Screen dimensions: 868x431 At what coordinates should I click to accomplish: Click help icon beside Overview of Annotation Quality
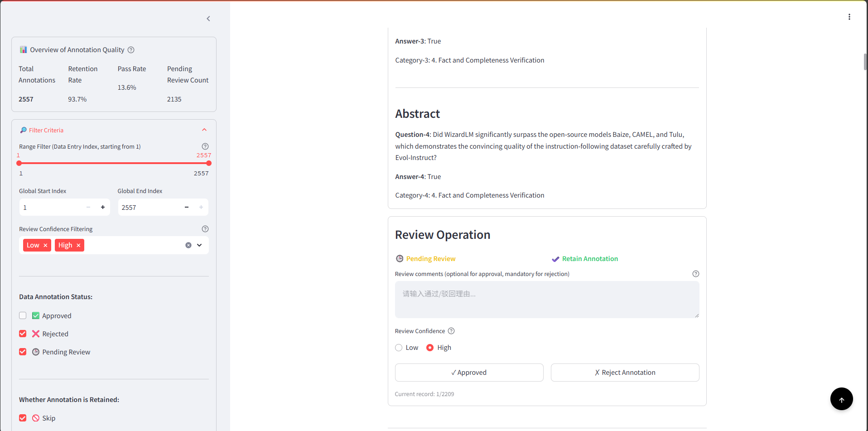tap(131, 50)
